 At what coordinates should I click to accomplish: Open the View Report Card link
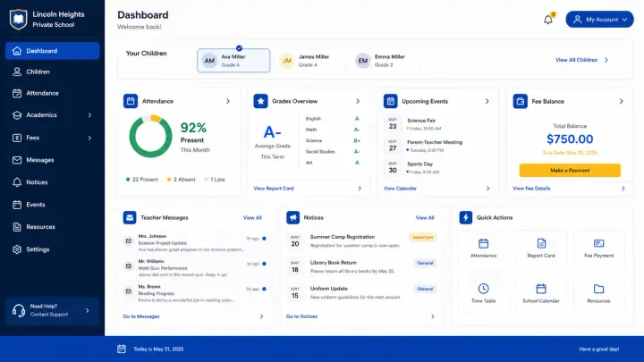point(274,189)
